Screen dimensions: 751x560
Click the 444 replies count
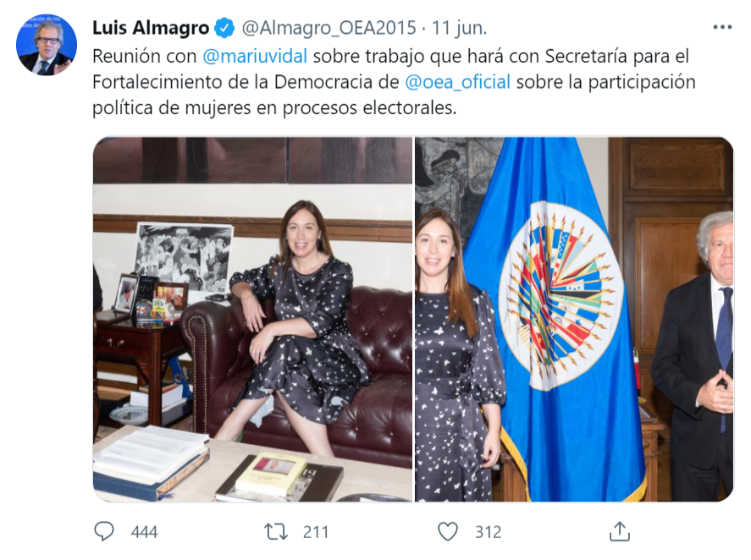(x=144, y=532)
